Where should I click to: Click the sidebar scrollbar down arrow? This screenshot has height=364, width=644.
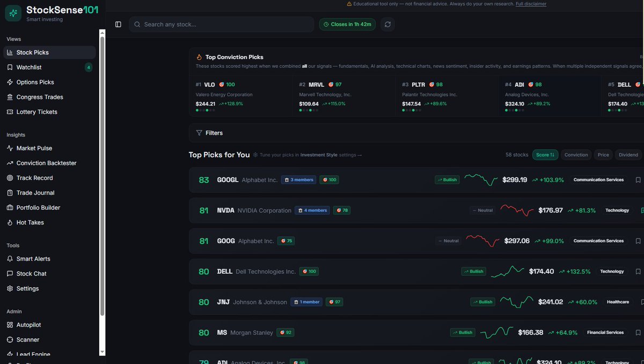103,352
